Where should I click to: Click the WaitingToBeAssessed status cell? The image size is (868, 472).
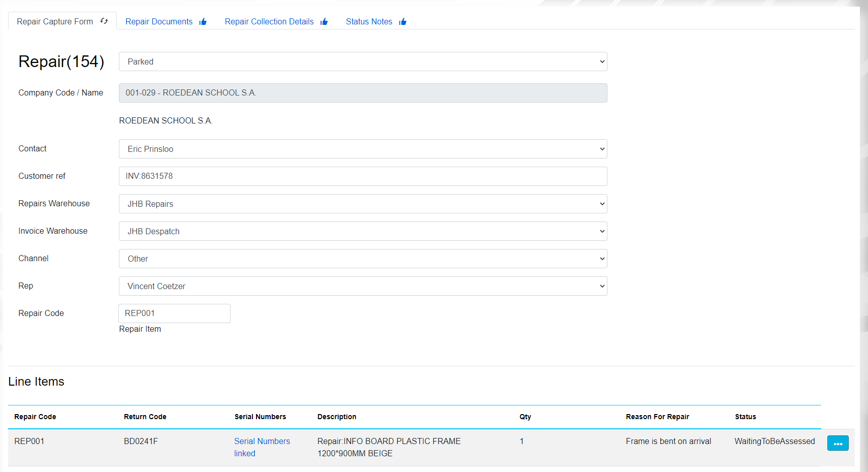[775, 441]
